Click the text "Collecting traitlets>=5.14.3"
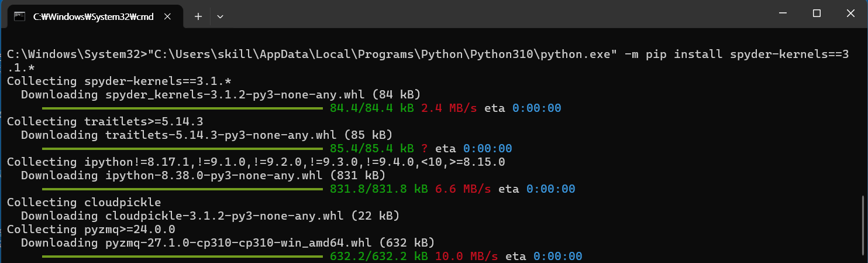The height and width of the screenshot is (263, 868). (x=105, y=122)
